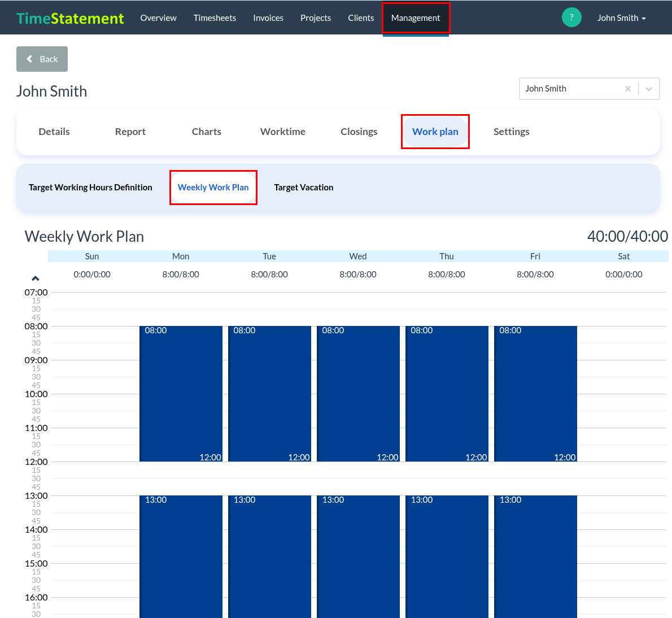The image size is (672, 618).
Task: Click the Tue column header
Action: (x=269, y=256)
